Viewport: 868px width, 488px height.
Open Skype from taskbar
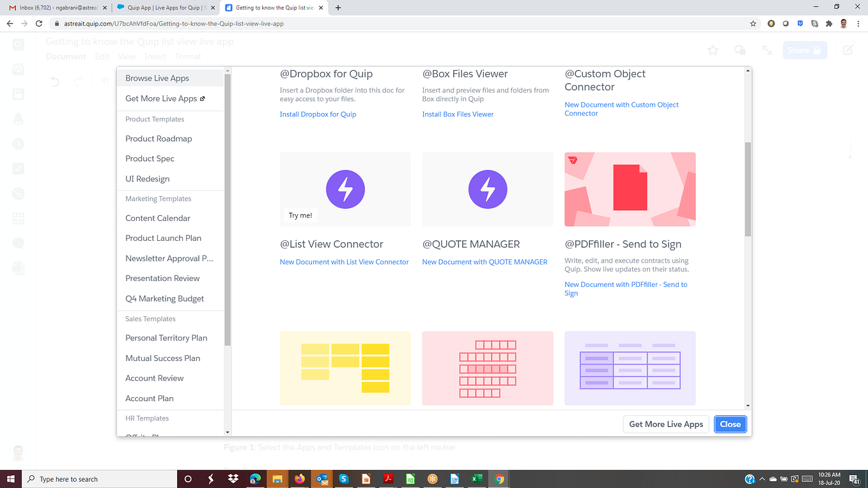tap(344, 479)
